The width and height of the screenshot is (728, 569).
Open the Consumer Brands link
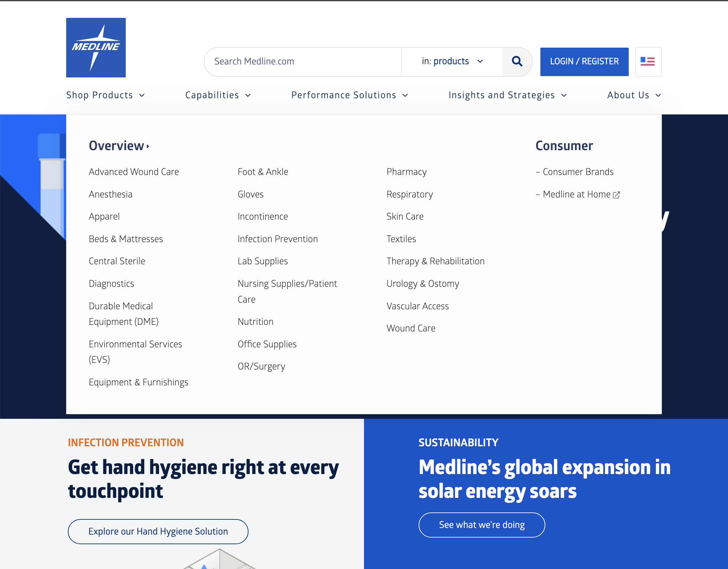(x=578, y=172)
